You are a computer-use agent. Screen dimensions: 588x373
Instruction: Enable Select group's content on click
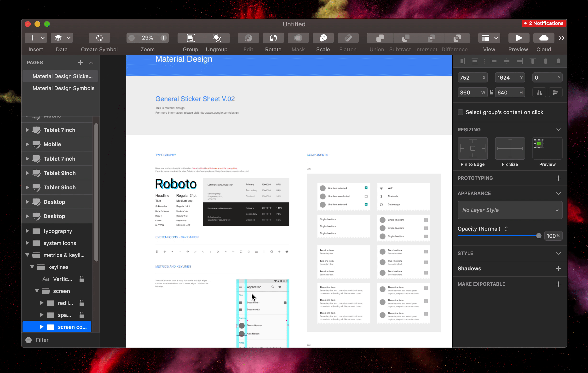point(461,112)
